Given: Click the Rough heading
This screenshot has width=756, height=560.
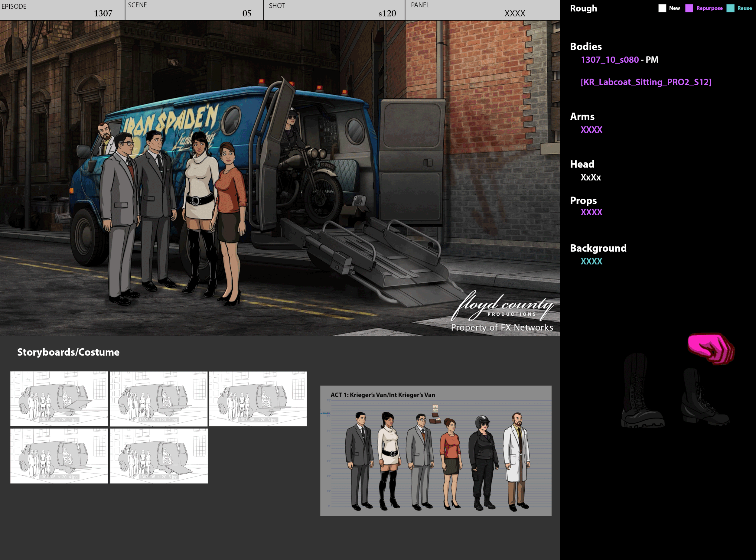Looking at the screenshot, I should [583, 8].
